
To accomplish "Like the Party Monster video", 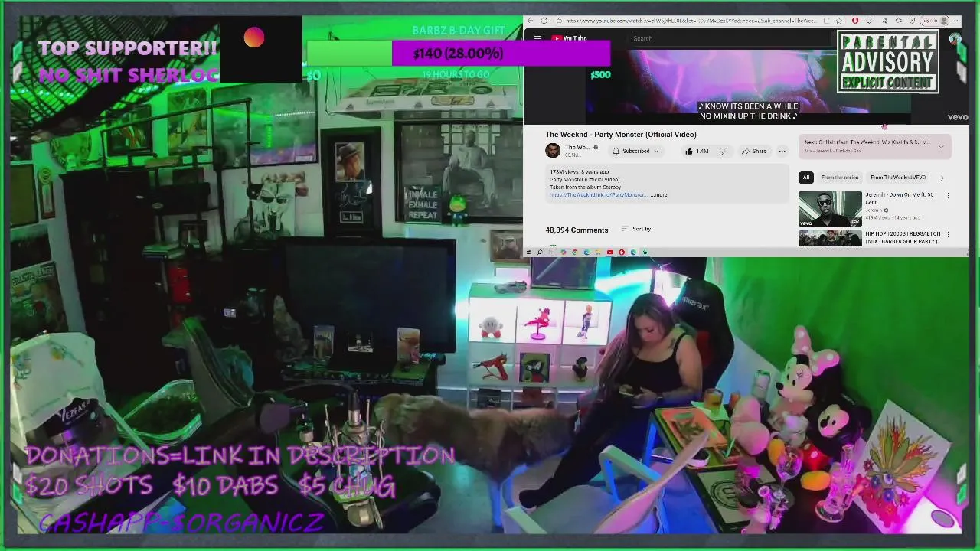I will pos(696,151).
